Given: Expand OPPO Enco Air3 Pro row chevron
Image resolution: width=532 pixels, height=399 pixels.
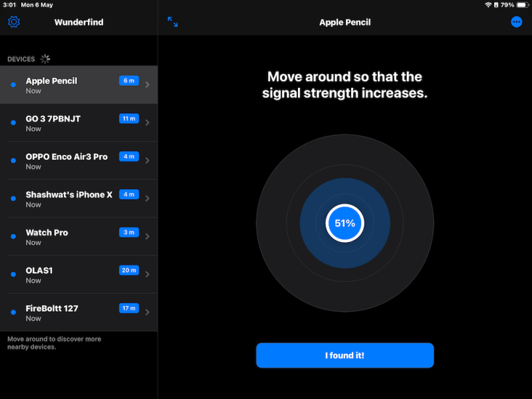Looking at the screenshot, I should [x=147, y=161].
